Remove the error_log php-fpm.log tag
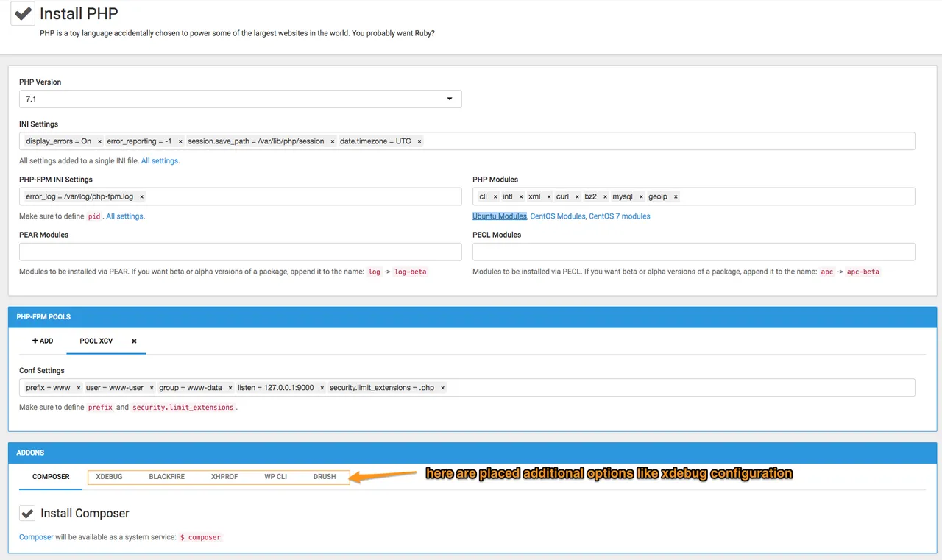This screenshot has width=942, height=560. (x=141, y=196)
